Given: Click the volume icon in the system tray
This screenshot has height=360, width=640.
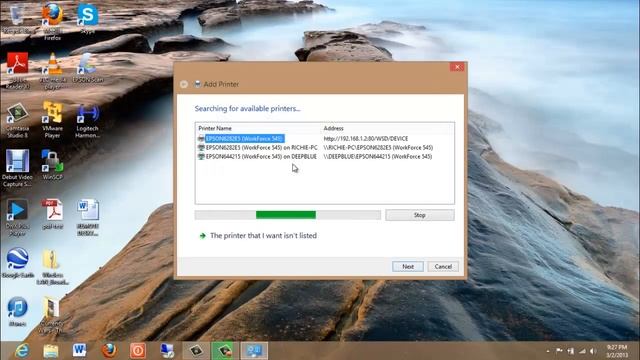Looking at the screenshot, I should [x=593, y=351].
